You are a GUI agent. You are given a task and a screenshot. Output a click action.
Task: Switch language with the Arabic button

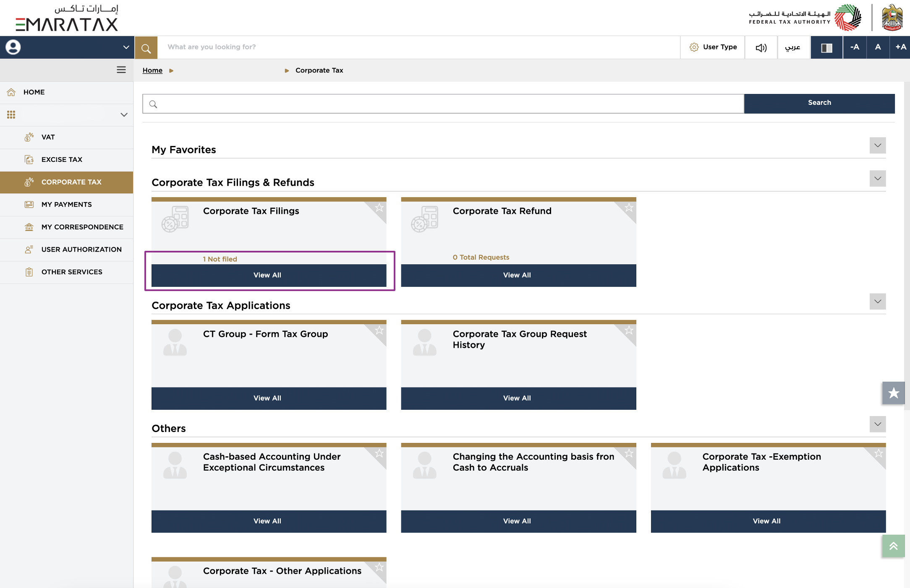(x=793, y=47)
